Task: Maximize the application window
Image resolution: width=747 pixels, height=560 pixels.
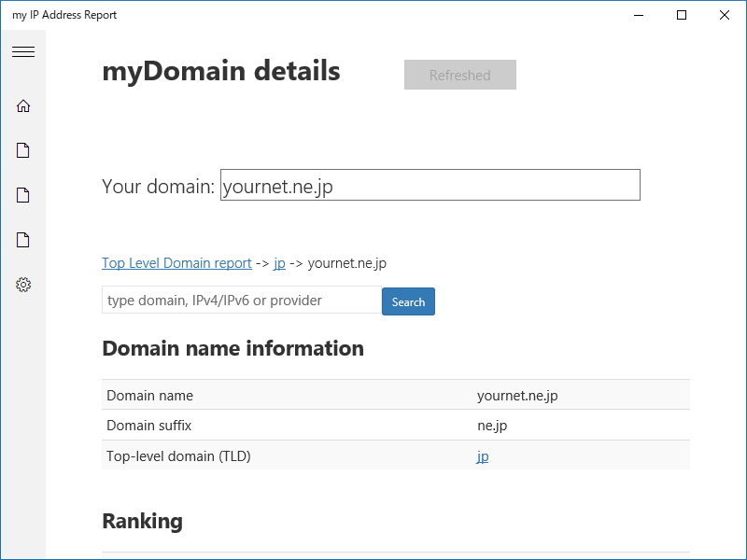Action: click(x=682, y=15)
